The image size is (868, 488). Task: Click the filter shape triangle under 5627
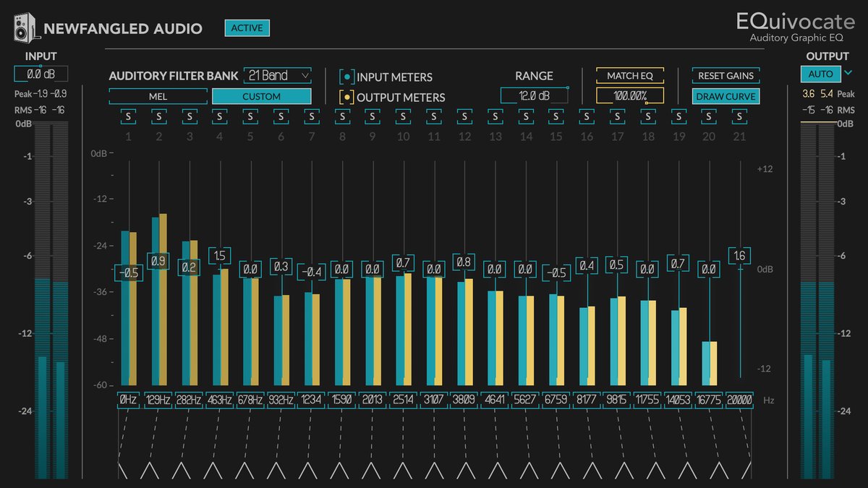pos(530,470)
